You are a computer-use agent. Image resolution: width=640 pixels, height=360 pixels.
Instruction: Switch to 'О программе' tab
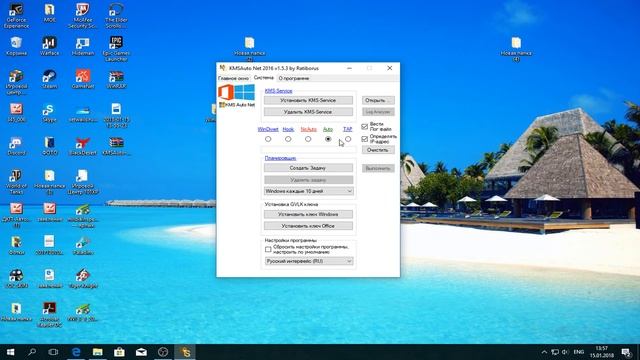pos(293,78)
